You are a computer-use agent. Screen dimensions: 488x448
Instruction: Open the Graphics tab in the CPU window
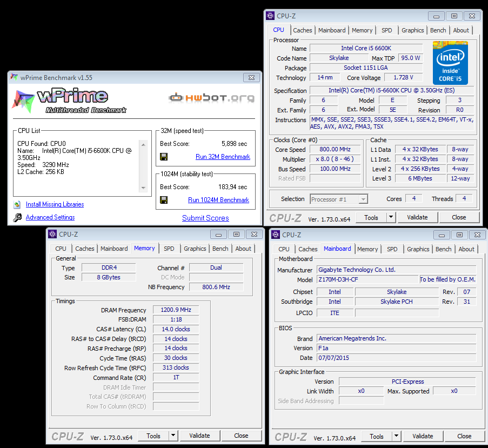click(x=413, y=30)
